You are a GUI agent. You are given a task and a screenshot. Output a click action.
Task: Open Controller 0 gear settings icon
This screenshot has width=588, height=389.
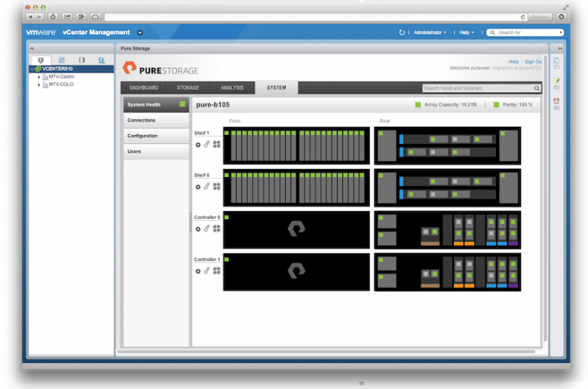198,229
